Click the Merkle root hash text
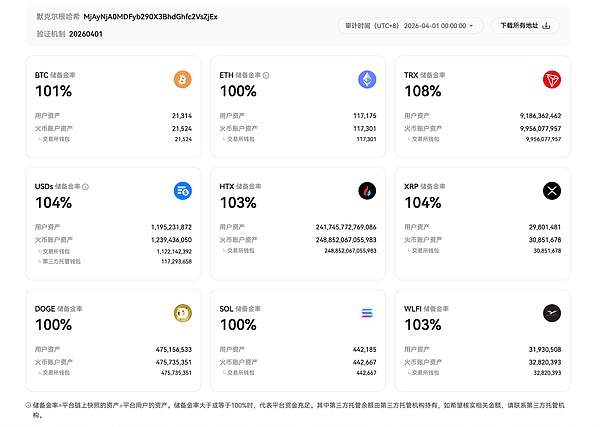600x427 pixels. coord(150,17)
